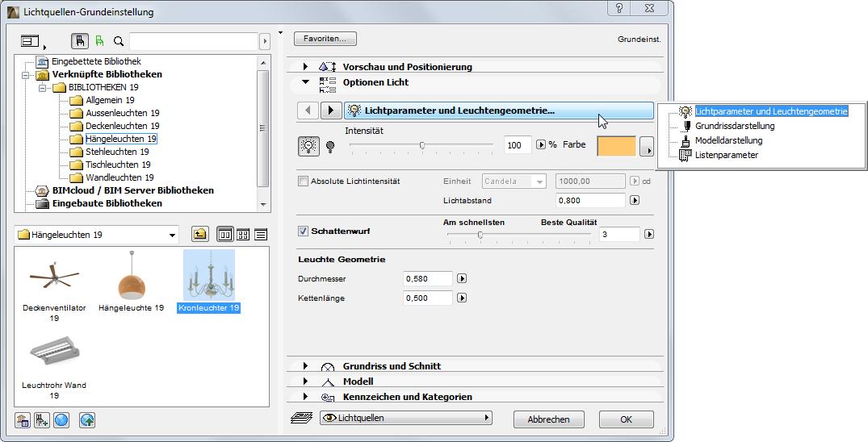Select BIMcloud / BIM Server Bibliotheken item
Screen dimensions: 868x442
click(x=133, y=190)
